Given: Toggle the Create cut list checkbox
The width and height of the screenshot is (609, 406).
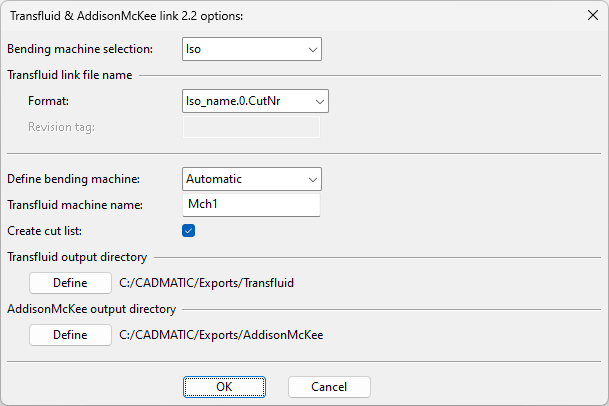Looking at the screenshot, I should tap(189, 231).
